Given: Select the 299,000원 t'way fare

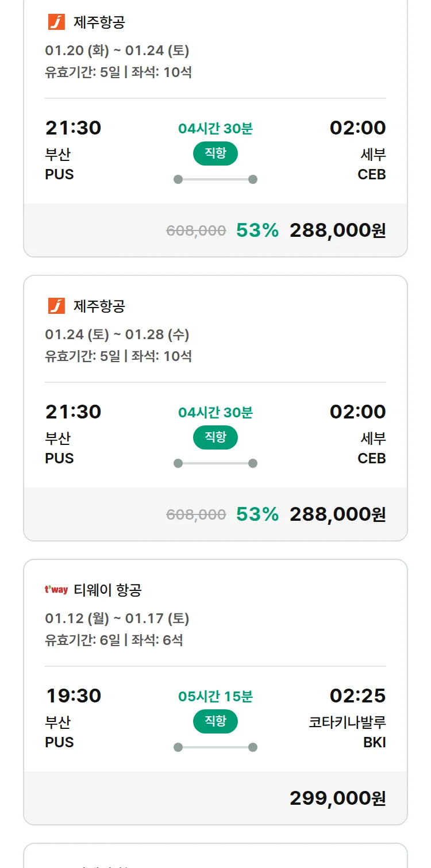Looking at the screenshot, I should click(337, 798).
